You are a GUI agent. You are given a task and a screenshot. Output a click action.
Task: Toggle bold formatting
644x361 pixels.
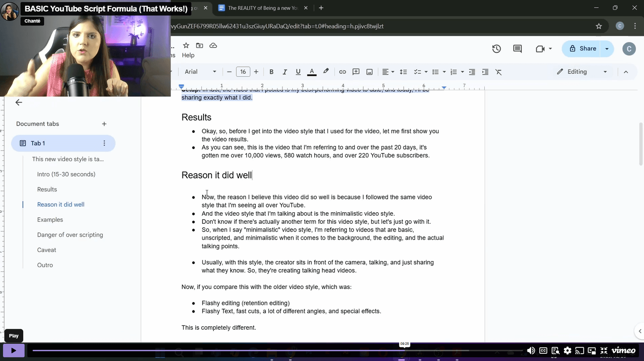[x=271, y=72]
